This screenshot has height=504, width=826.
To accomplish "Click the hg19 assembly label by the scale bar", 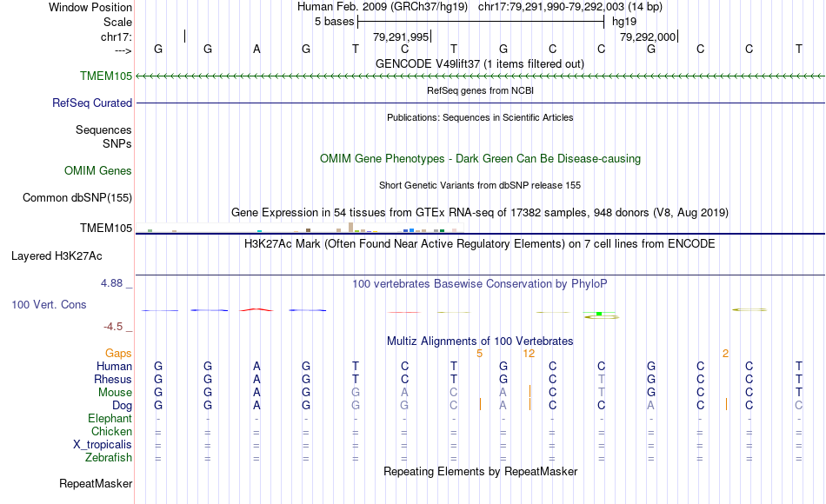I will click(x=624, y=22).
